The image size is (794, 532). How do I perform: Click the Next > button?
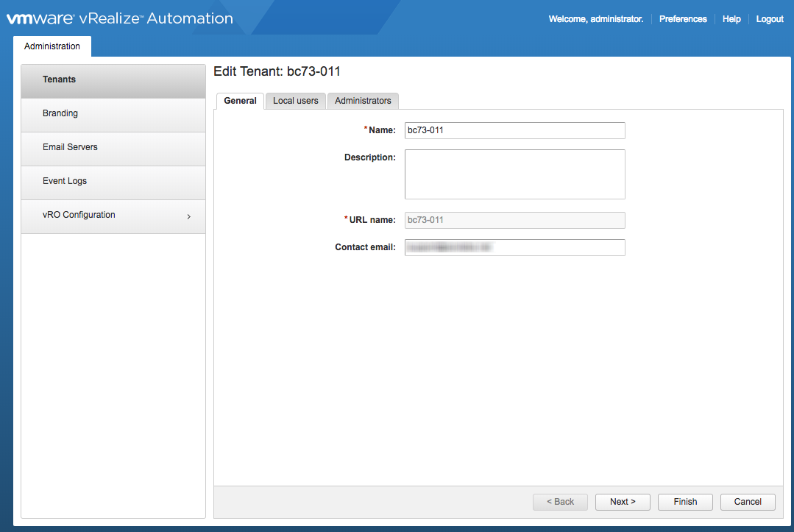pos(623,502)
